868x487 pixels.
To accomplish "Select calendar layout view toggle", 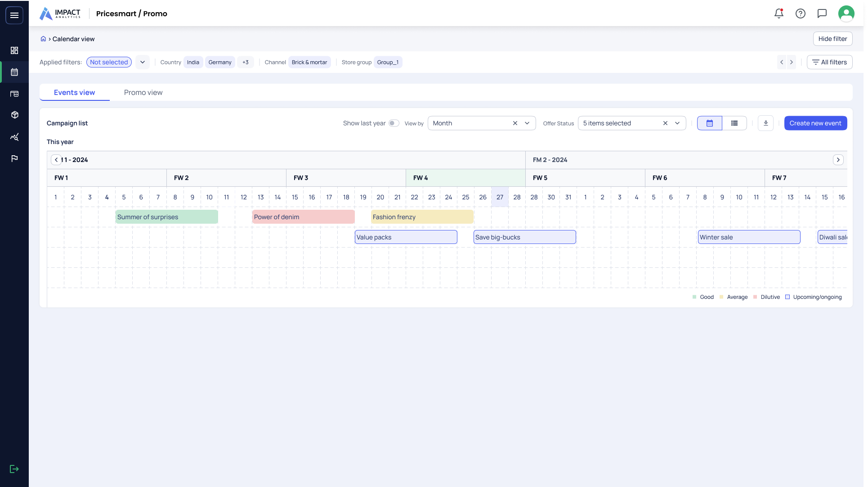I will pyautogui.click(x=710, y=123).
